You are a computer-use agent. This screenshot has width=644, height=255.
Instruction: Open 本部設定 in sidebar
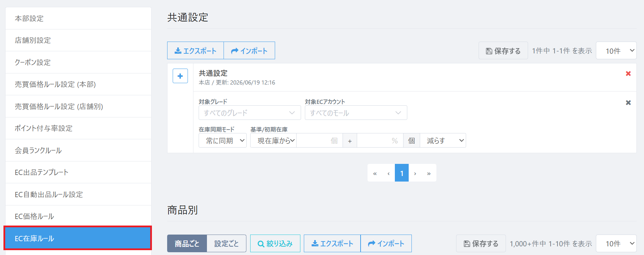coord(78,18)
